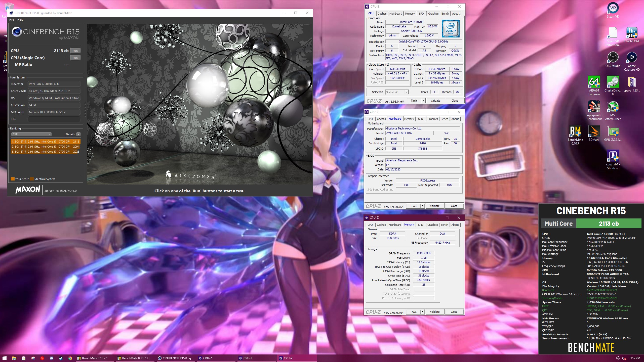The height and width of the screenshot is (362, 644).
Task: Open File Explorer from taskbar
Action: click(14, 358)
